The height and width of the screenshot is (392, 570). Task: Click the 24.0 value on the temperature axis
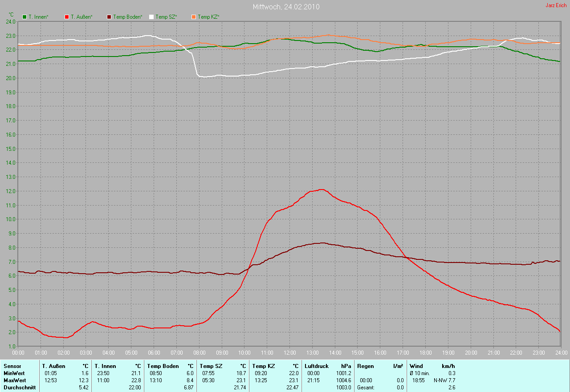10,21
